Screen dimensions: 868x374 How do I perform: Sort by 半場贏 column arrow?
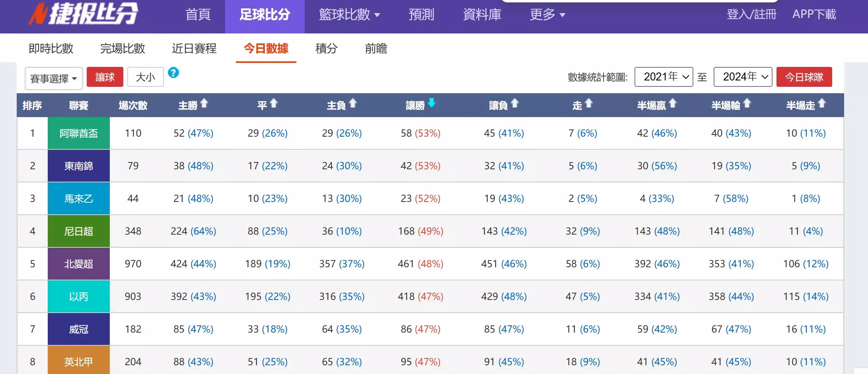pos(673,104)
